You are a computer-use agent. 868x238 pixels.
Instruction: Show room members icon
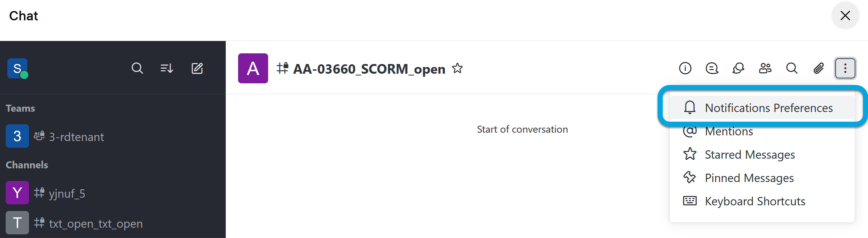tap(765, 68)
